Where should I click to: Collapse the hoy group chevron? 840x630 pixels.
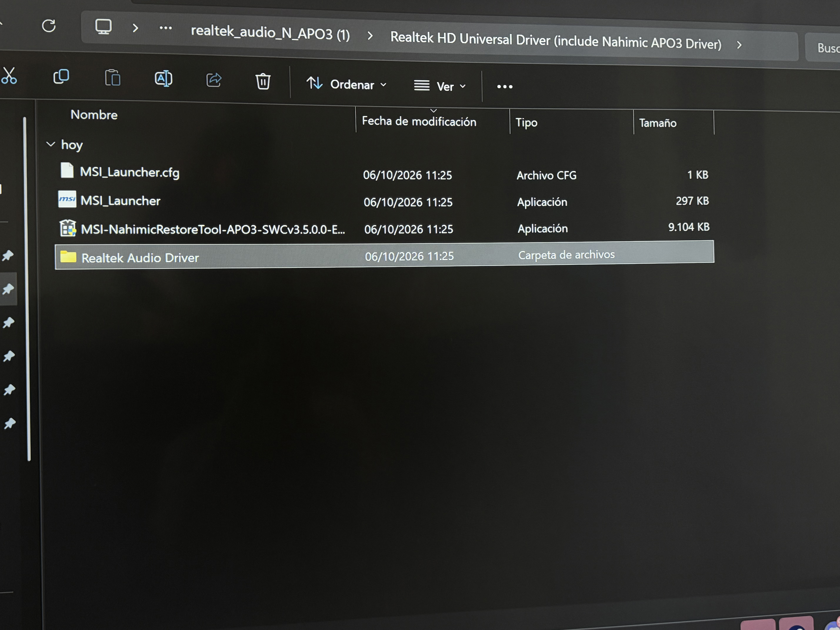(x=50, y=144)
